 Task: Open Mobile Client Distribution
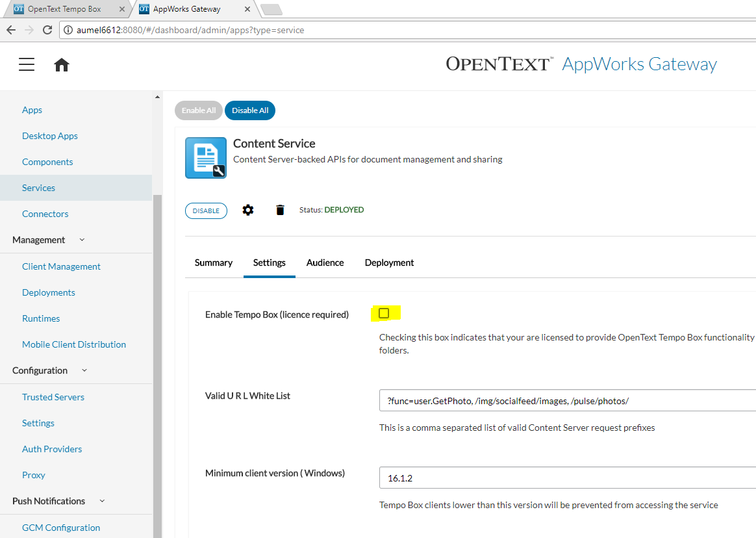click(x=74, y=344)
